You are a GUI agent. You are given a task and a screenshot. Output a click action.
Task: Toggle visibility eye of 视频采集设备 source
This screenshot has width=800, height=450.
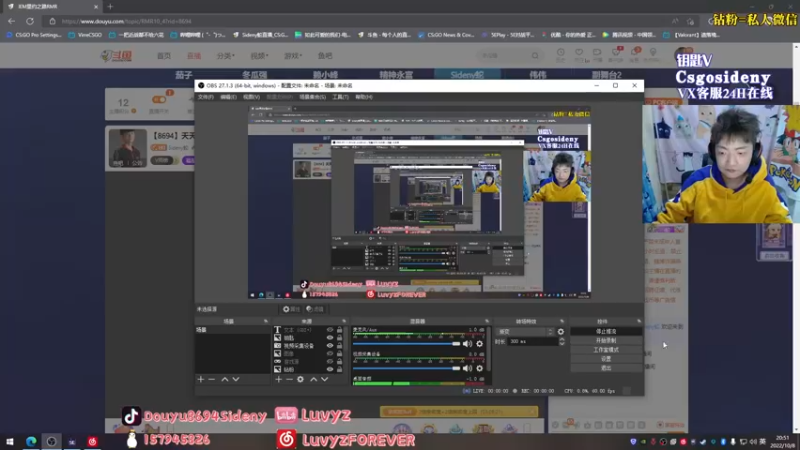click(x=330, y=346)
